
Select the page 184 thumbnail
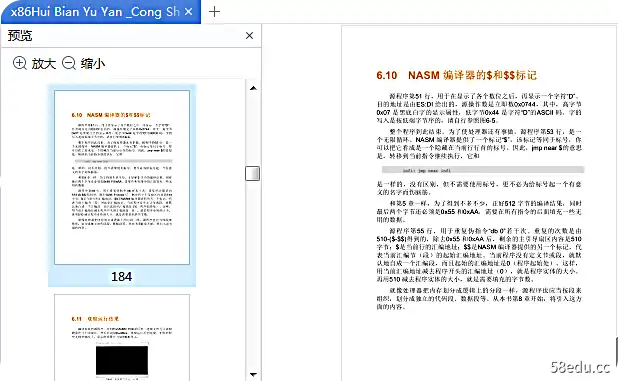click(x=122, y=177)
